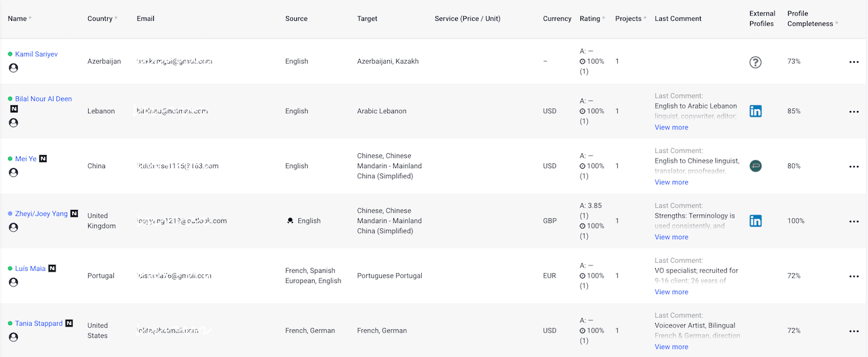The height and width of the screenshot is (357, 868).
Task: Open Mei Ye's ProZ external profile icon
Action: tap(755, 166)
